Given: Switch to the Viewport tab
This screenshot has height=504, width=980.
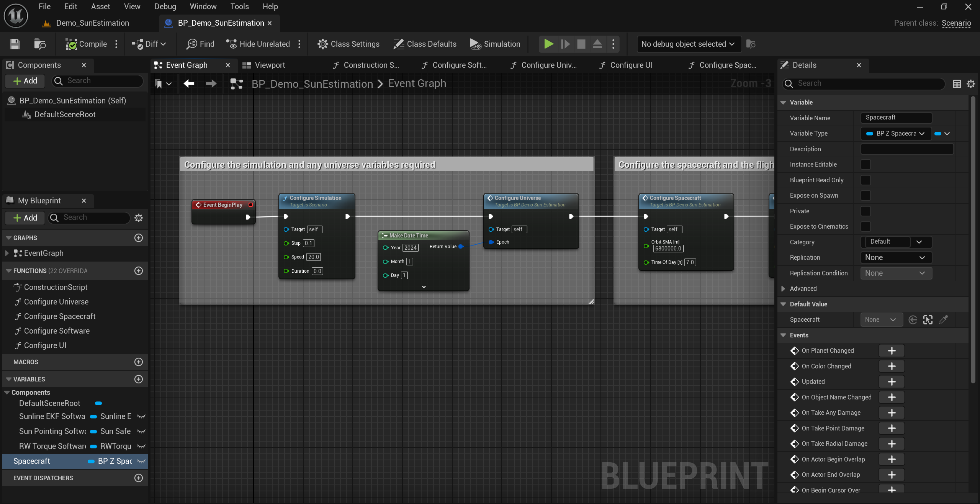Looking at the screenshot, I should (x=269, y=65).
